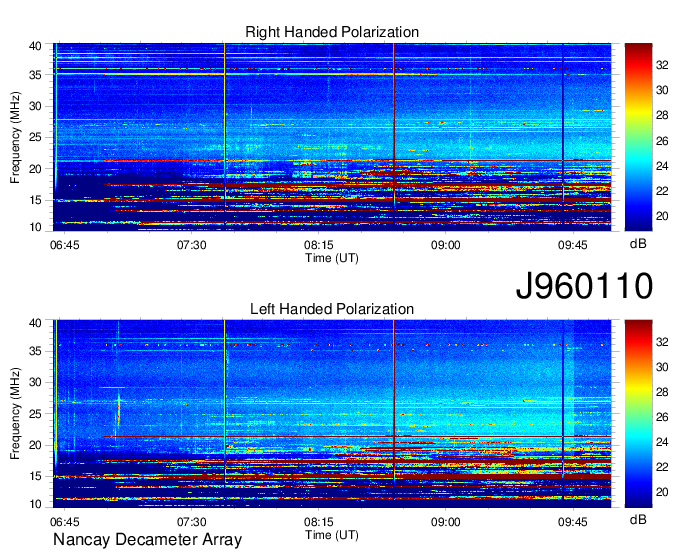Click the 08:15 tick under Left Handed plot
Viewport: 680px width, 552px height.
pos(319,522)
